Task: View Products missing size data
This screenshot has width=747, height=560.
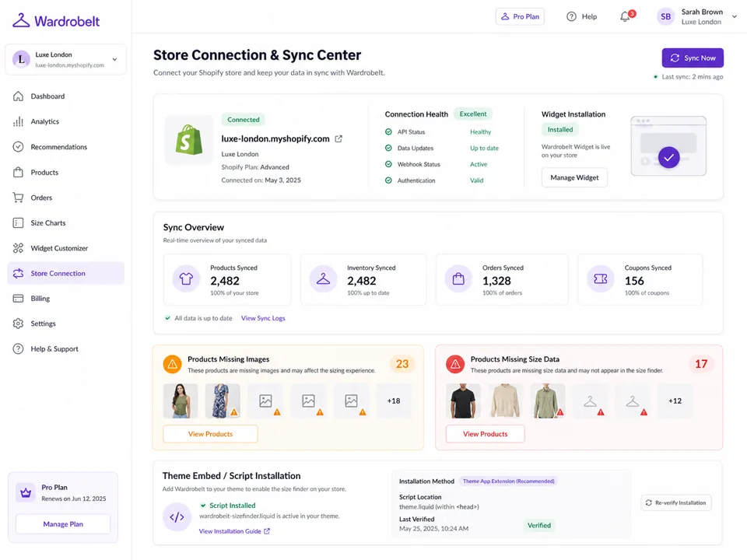Action: (x=485, y=434)
